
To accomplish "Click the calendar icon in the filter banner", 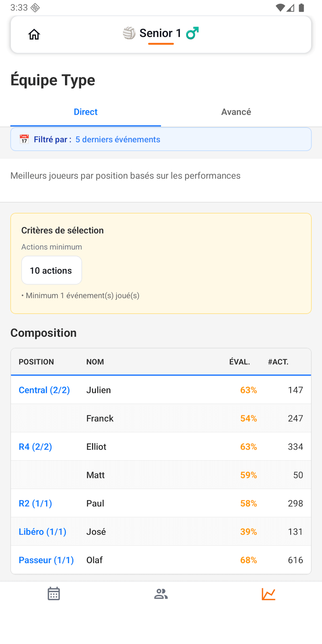I will point(24,139).
